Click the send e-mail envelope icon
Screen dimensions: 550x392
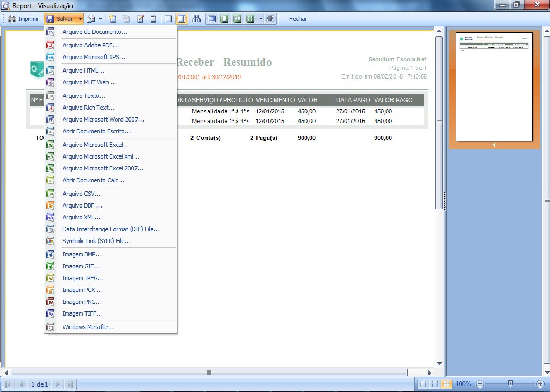[91, 19]
